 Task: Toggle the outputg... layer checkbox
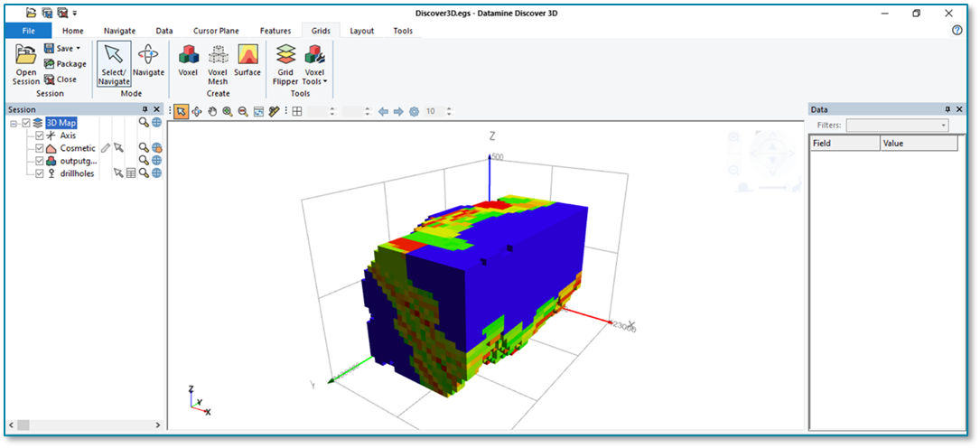coord(40,161)
